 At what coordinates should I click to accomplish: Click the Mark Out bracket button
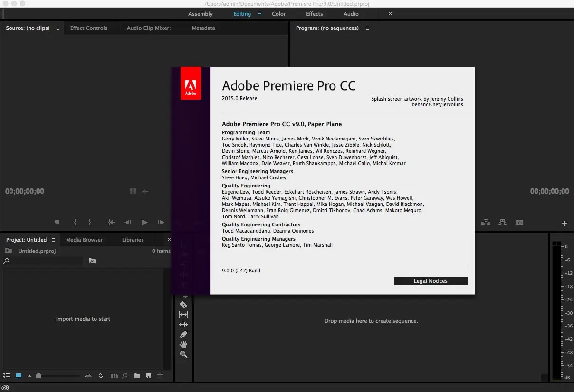coord(90,222)
